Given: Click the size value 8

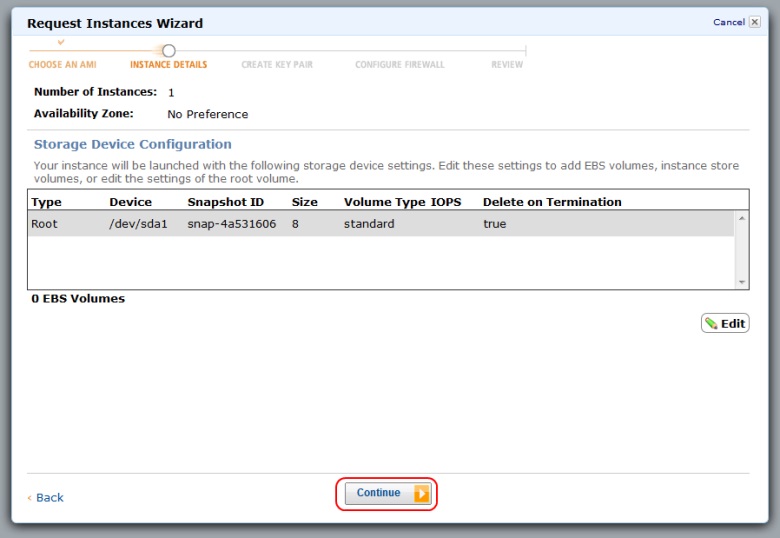Looking at the screenshot, I should pos(295,224).
